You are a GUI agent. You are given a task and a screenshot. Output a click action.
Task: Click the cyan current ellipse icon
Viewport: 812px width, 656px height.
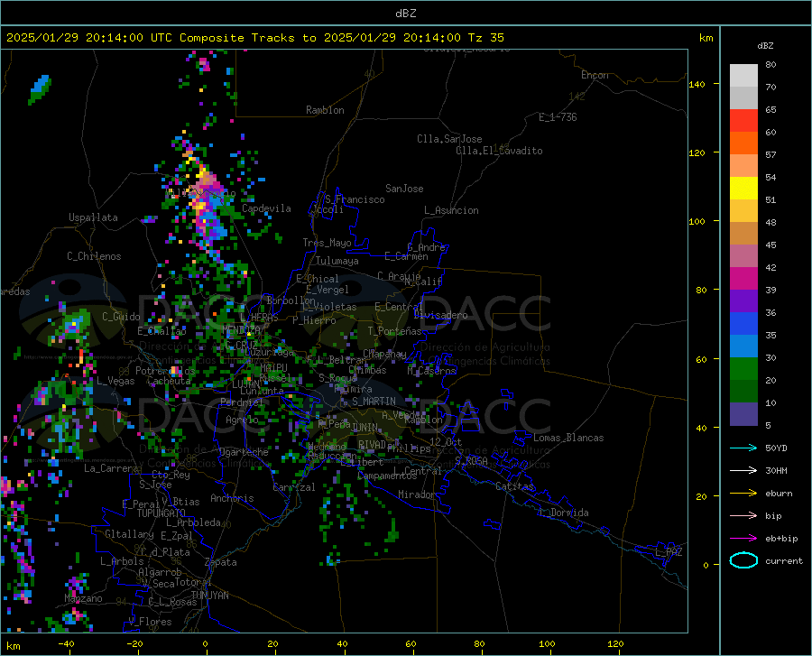pos(743,560)
